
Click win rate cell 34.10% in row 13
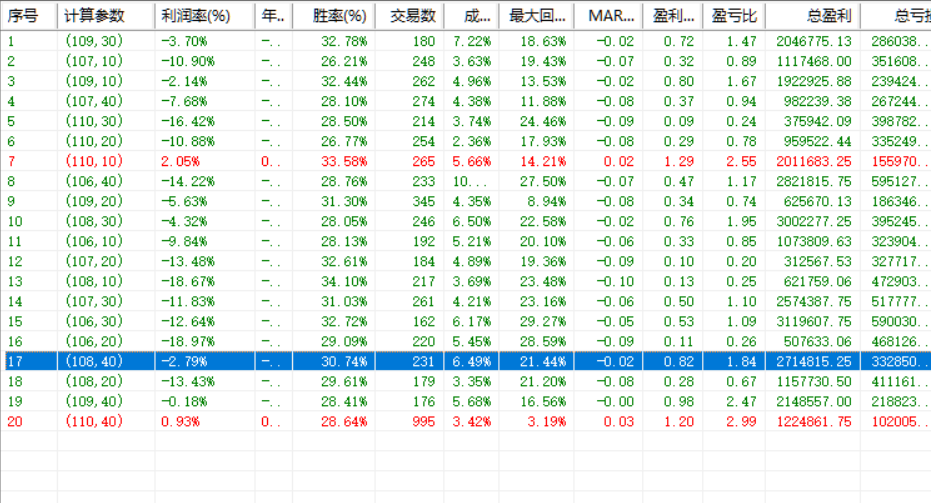coord(344,281)
